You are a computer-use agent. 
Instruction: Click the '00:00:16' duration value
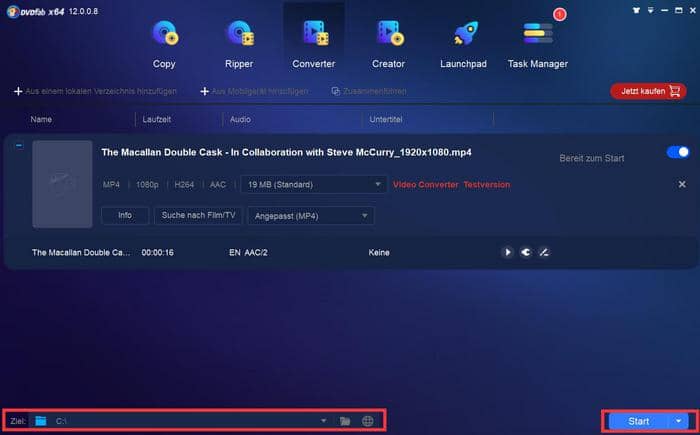(x=158, y=252)
